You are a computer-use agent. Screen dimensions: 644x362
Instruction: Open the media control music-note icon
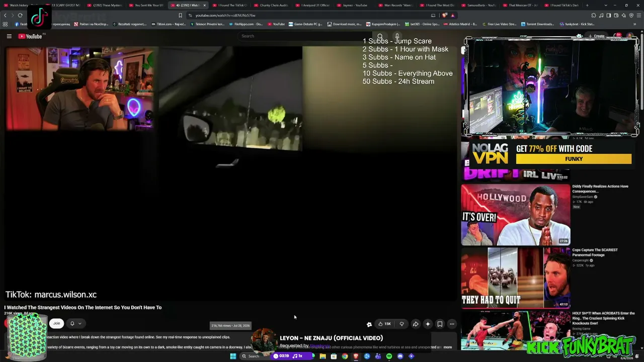coord(601,15)
